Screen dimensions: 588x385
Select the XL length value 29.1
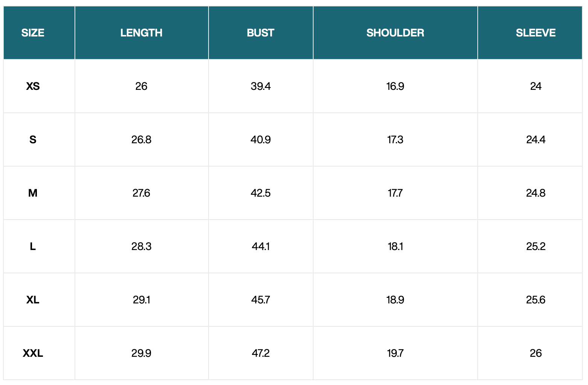141,300
